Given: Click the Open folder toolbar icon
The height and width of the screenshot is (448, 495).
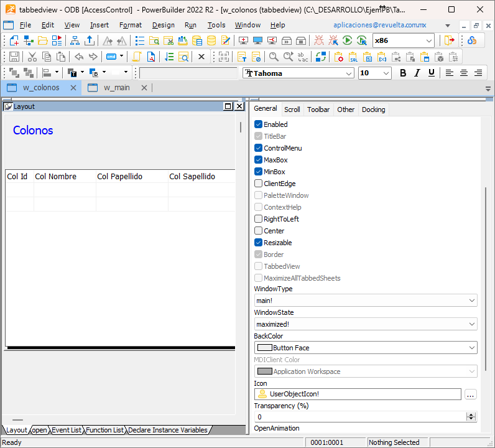Looking at the screenshot, I should tap(42, 40).
